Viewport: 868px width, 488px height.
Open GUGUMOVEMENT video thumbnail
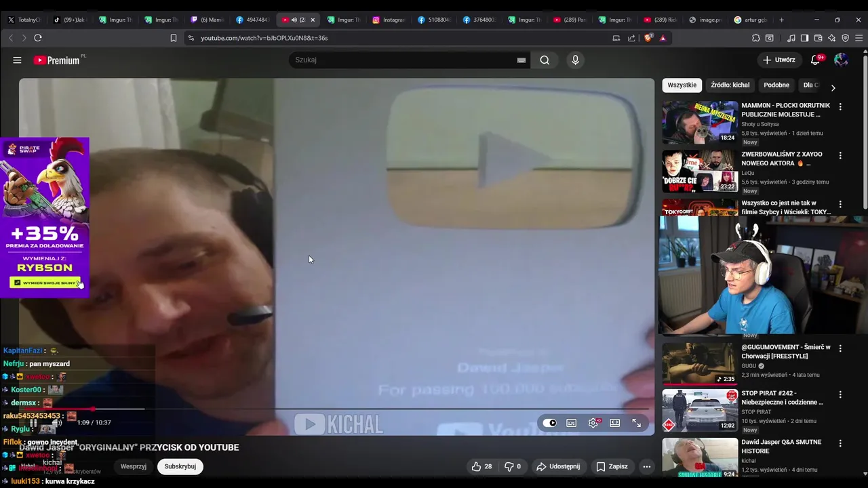700,363
